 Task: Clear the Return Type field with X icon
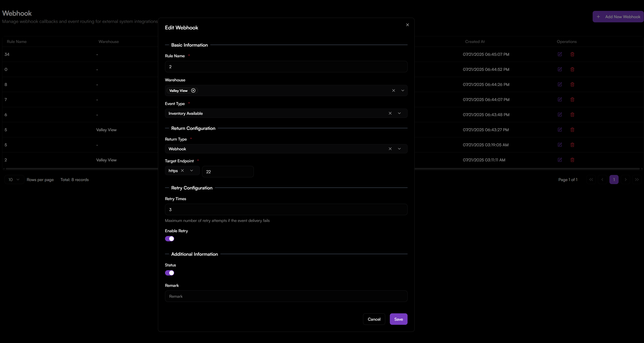(390, 149)
